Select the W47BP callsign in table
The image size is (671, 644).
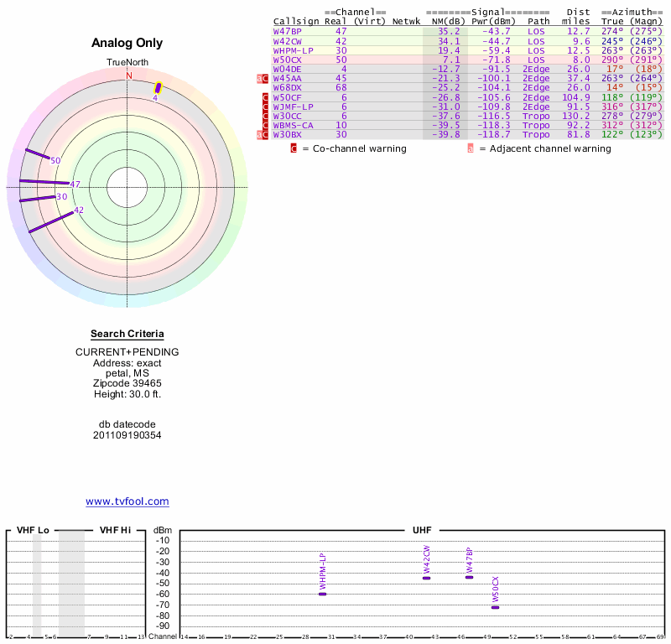pyautogui.click(x=287, y=31)
